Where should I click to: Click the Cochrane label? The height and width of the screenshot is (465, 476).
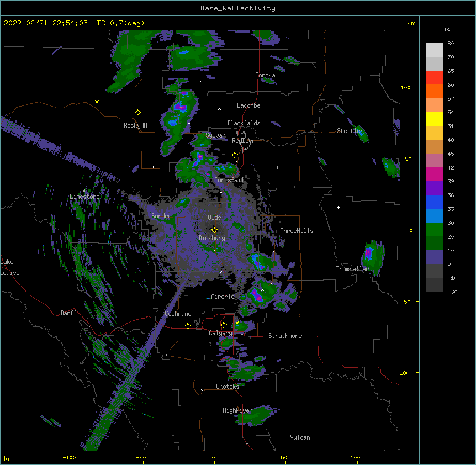[178, 314]
